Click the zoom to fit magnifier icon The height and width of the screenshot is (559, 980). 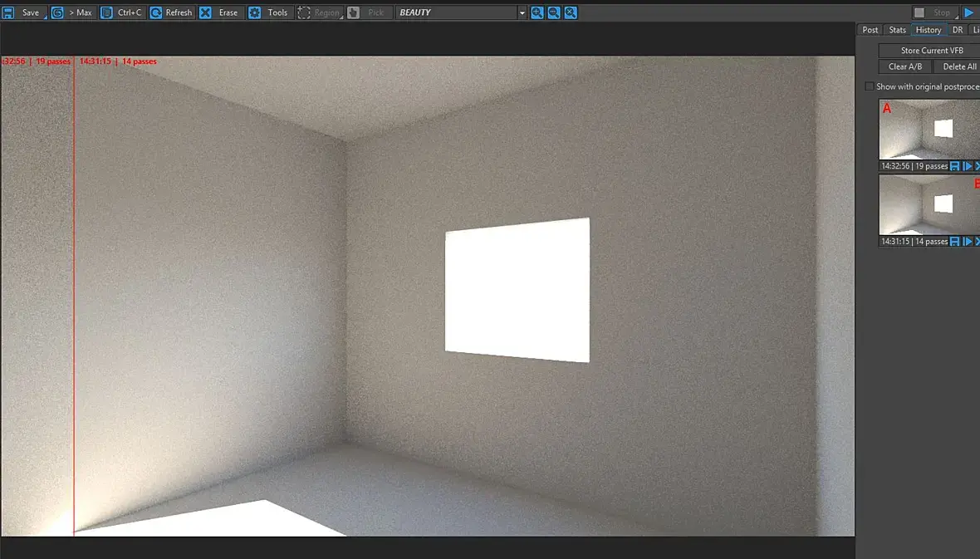(571, 12)
